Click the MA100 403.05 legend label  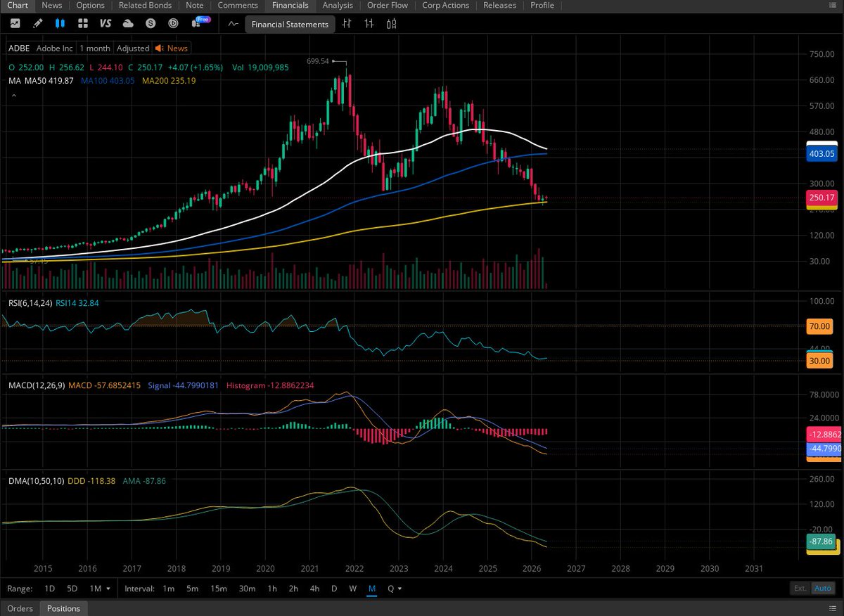pos(108,81)
